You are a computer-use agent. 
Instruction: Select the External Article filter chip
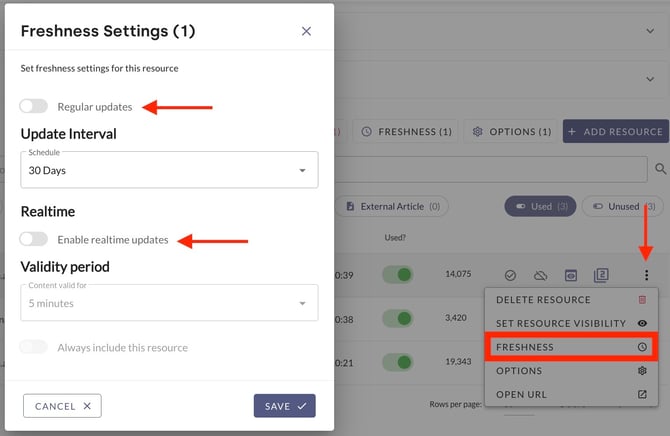coord(391,206)
